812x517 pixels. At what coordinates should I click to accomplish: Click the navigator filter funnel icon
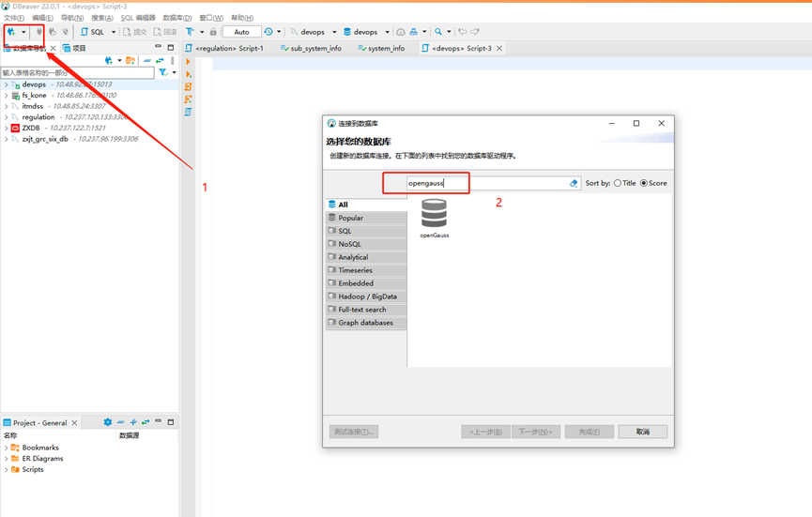click(163, 72)
